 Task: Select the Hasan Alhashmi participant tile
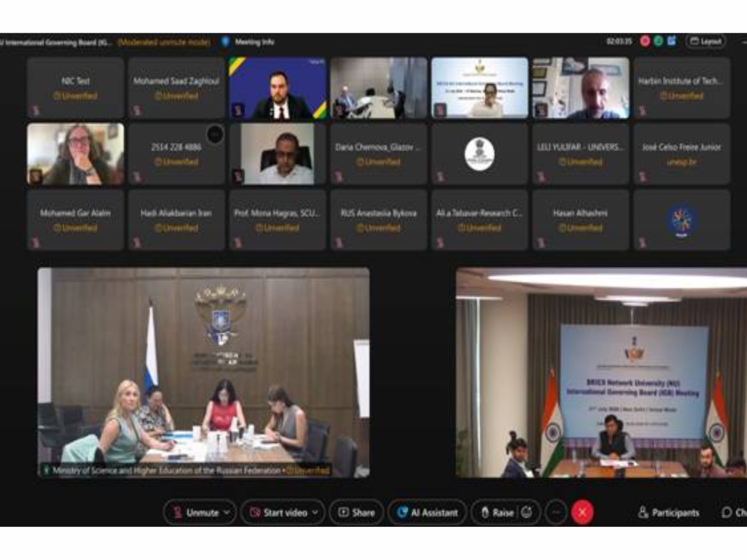[580, 220]
